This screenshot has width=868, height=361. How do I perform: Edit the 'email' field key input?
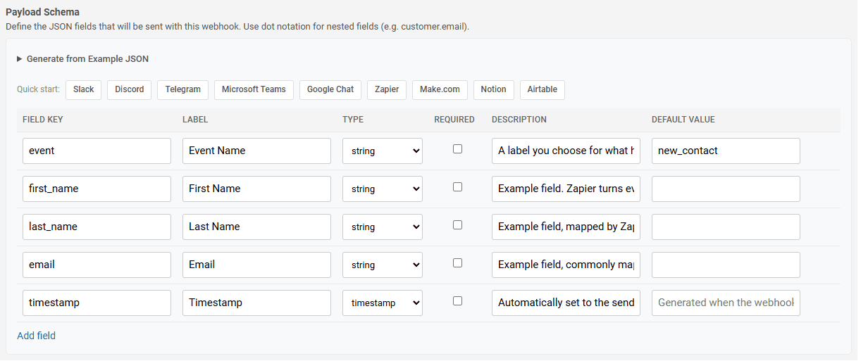(x=97, y=265)
